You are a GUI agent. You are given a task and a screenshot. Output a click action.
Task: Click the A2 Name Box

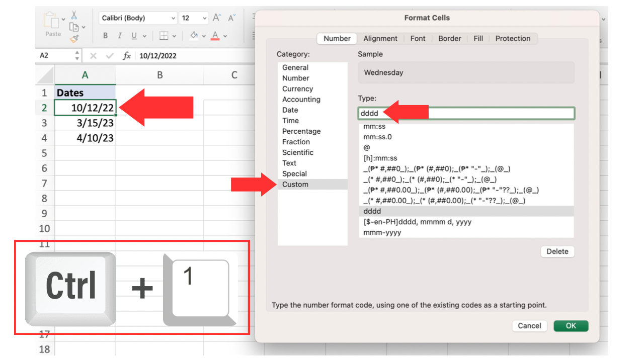(x=54, y=56)
